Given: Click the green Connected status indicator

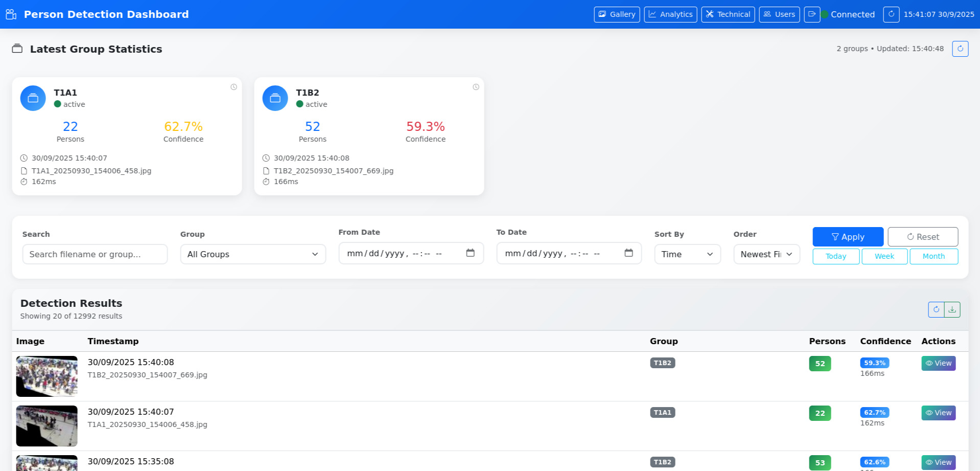Looking at the screenshot, I should [824, 14].
